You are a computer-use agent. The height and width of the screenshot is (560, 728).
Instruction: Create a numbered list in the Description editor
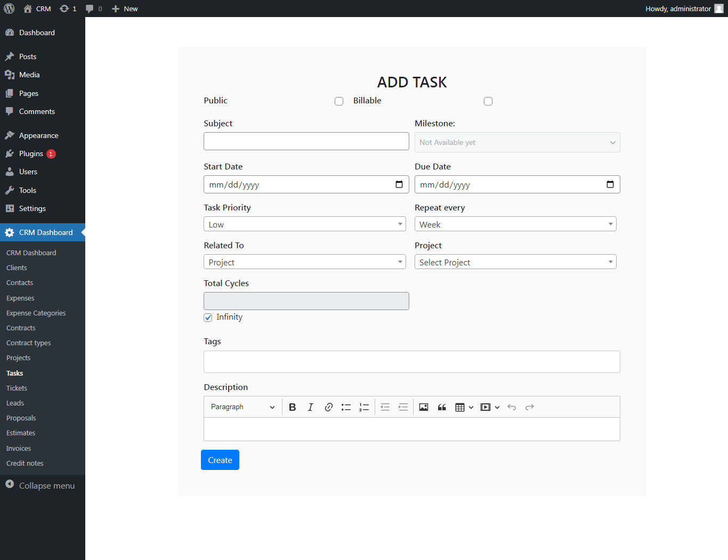(364, 407)
